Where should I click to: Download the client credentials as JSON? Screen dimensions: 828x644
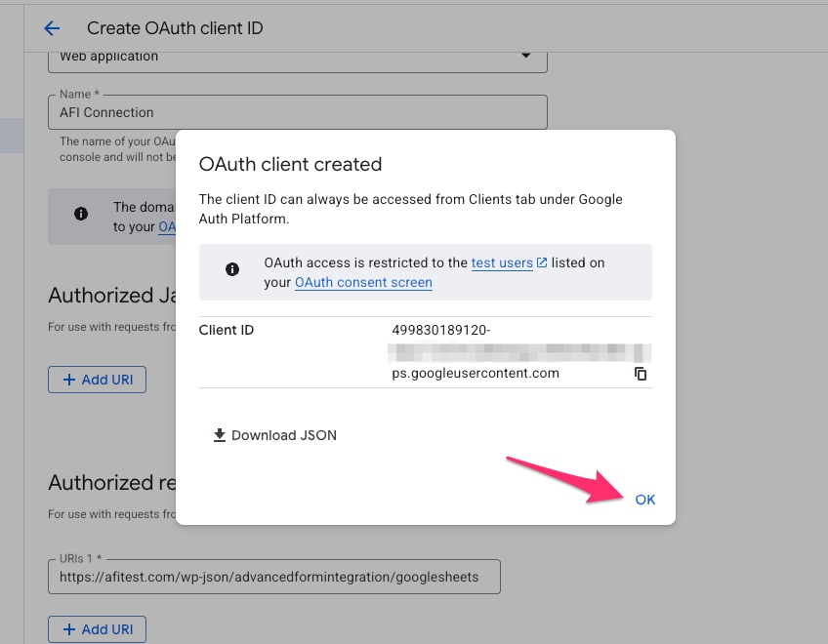[x=274, y=435]
